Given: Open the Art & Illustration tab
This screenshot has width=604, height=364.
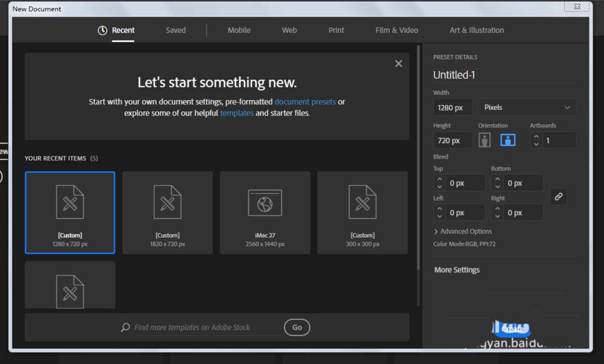Looking at the screenshot, I should (x=477, y=30).
